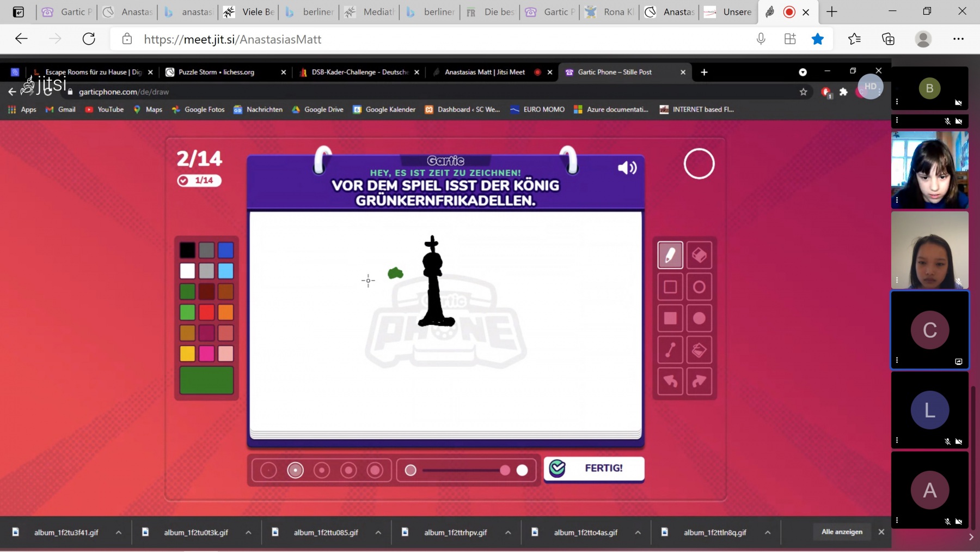Select the hollow rectangle tool

tap(670, 287)
